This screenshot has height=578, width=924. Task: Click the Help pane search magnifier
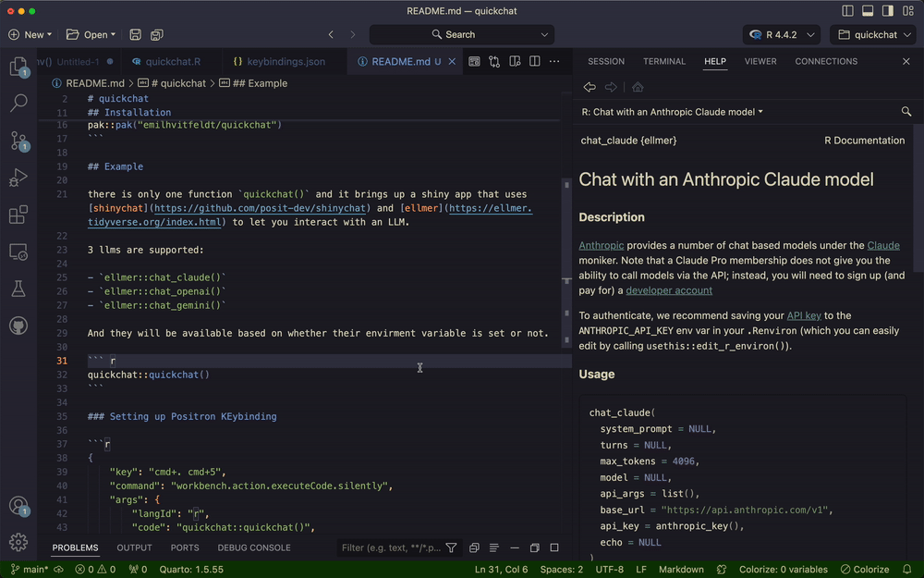click(x=906, y=112)
